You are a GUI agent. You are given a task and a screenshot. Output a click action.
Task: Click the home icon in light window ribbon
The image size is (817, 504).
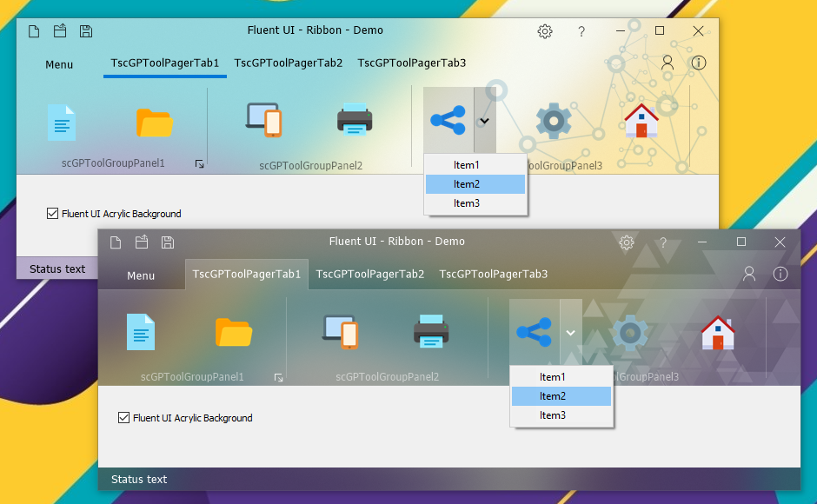641,121
